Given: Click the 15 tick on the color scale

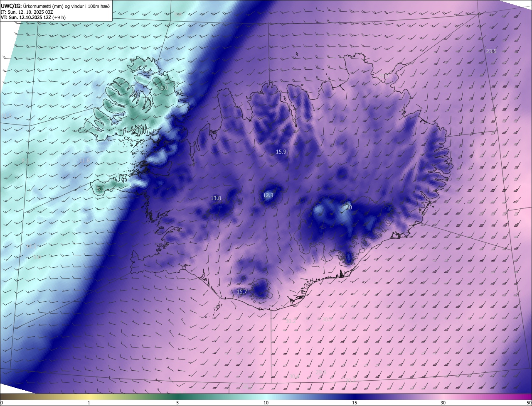Looking at the screenshot, I should [x=355, y=403].
